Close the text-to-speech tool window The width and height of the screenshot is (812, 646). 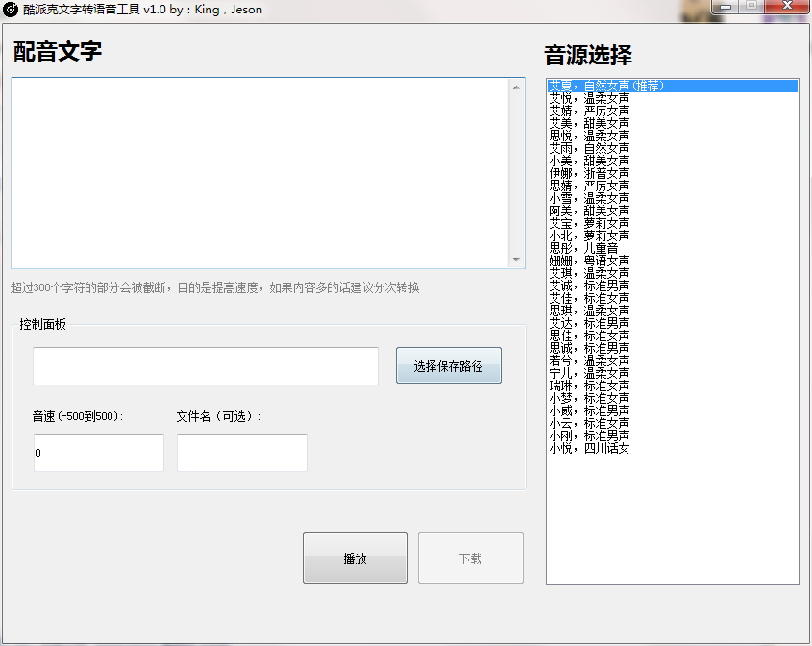(x=788, y=7)
